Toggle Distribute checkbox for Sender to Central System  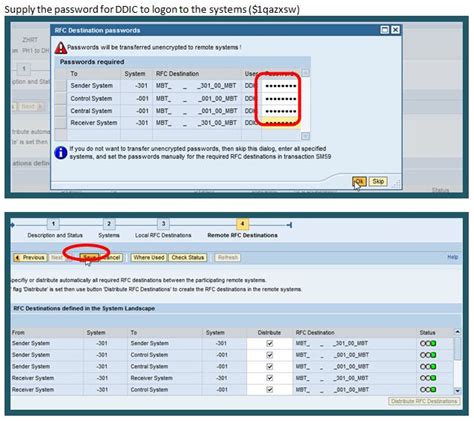coord(270,367)
